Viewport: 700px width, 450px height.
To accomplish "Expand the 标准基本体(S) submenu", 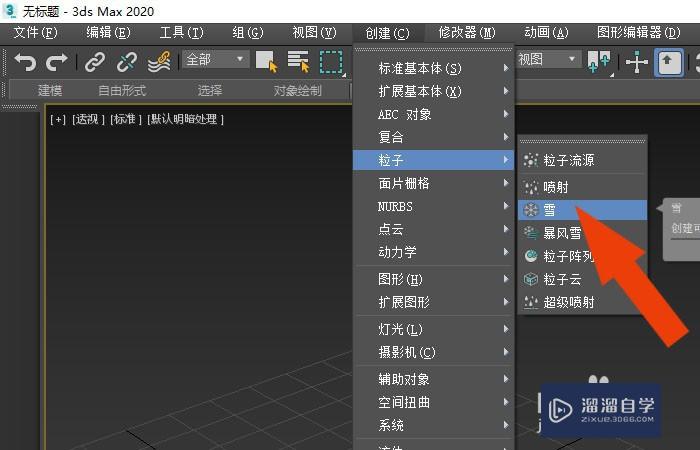I will (x=433, y=68).
